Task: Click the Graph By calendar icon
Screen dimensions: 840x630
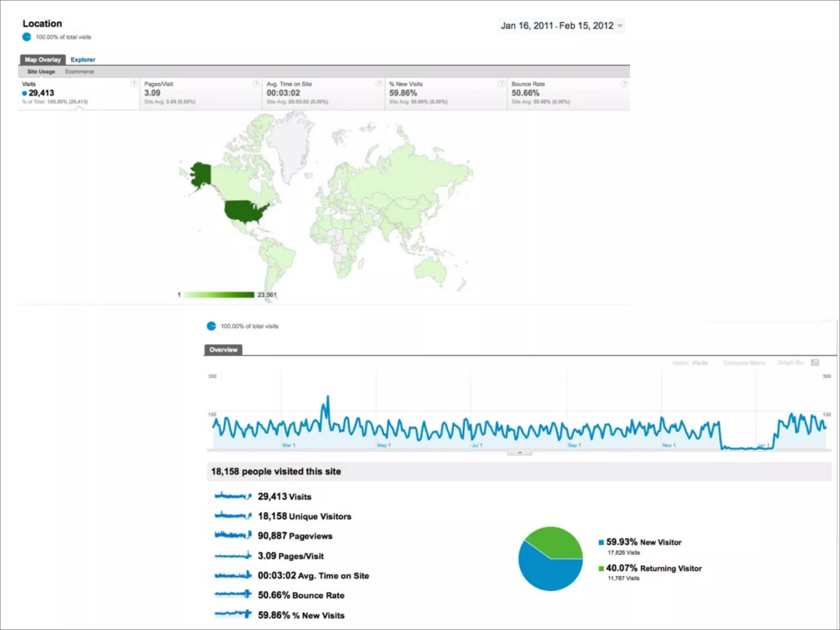Action: (x=815, y=363)
